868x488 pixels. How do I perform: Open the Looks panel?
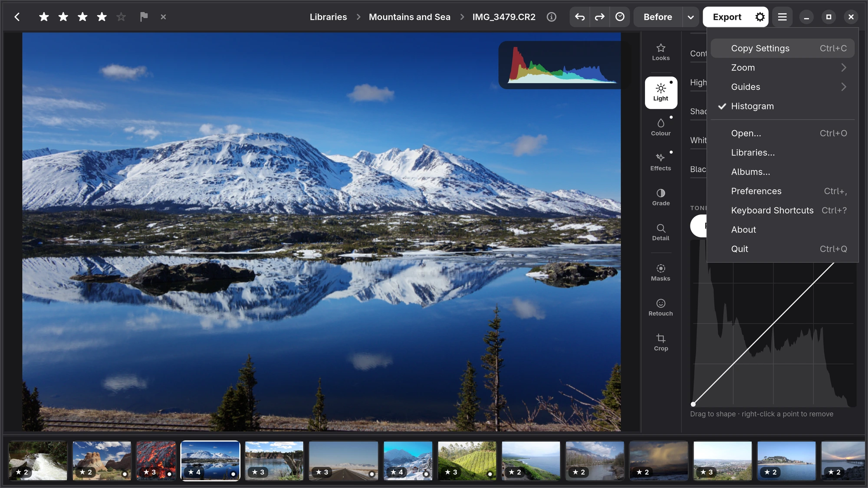point(661,52)
